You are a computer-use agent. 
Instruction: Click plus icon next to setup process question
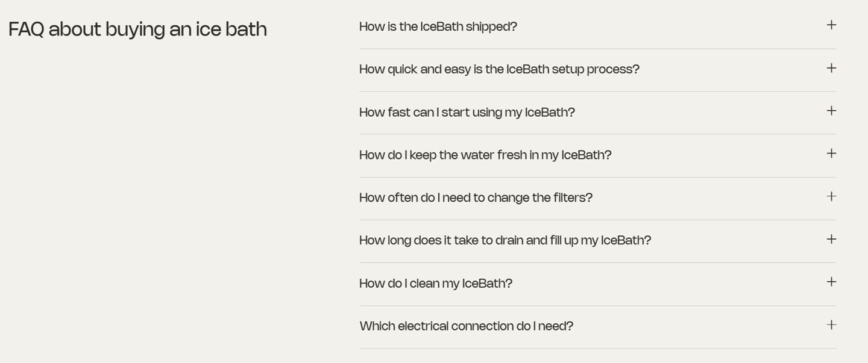tap(831, 68)
